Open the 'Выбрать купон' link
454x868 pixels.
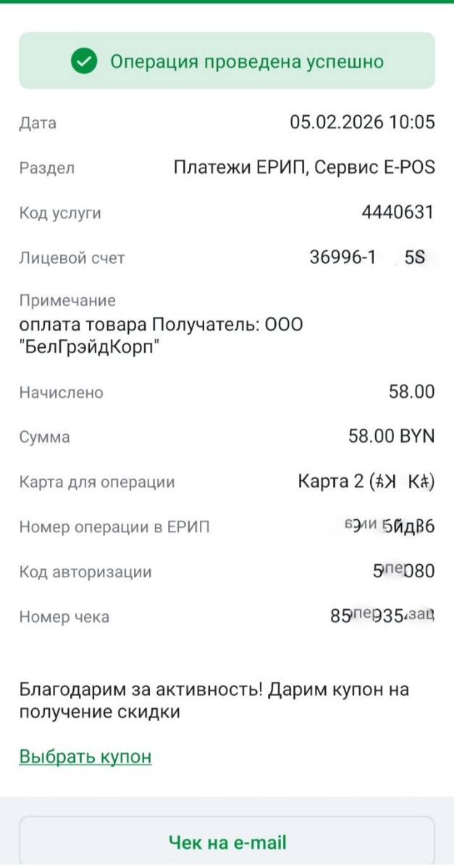[x=85, y=757]
